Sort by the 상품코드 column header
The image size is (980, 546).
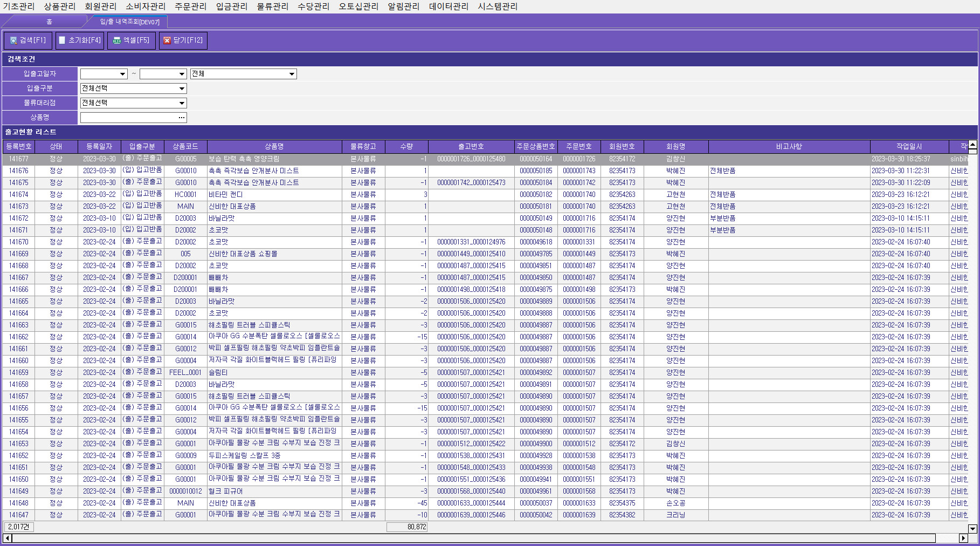click(185, 147)
